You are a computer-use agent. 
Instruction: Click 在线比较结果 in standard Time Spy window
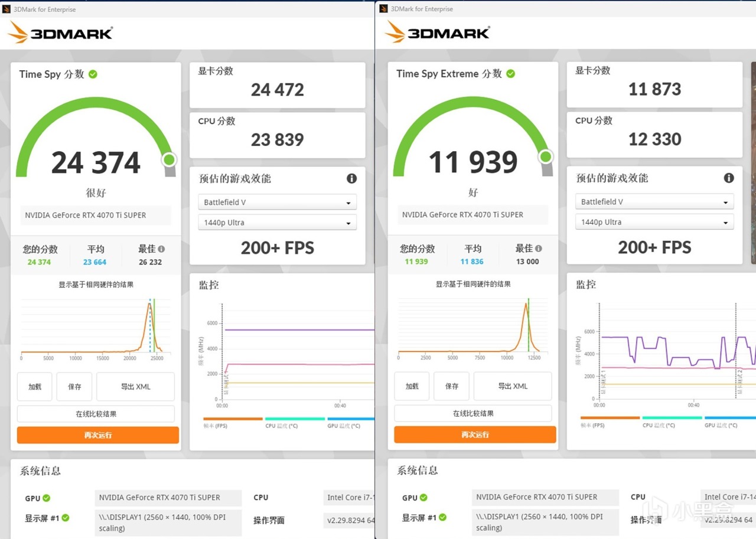click(96, 414)
